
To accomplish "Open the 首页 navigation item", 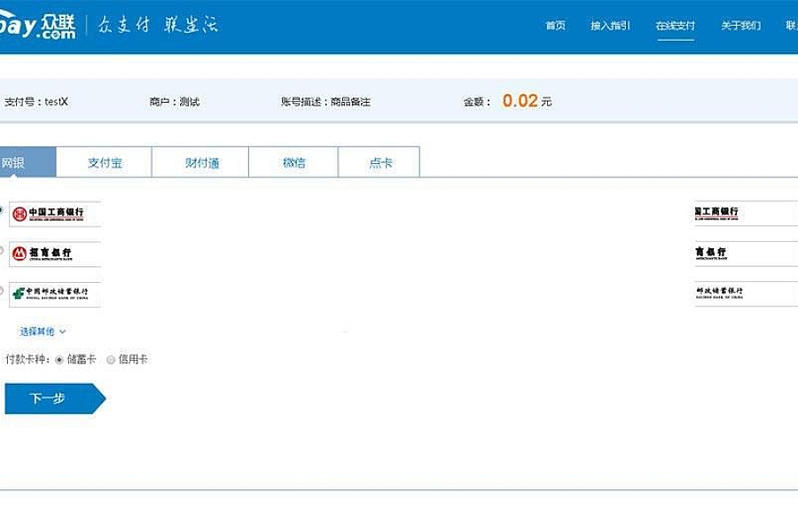I will click(x=555, y=26).
